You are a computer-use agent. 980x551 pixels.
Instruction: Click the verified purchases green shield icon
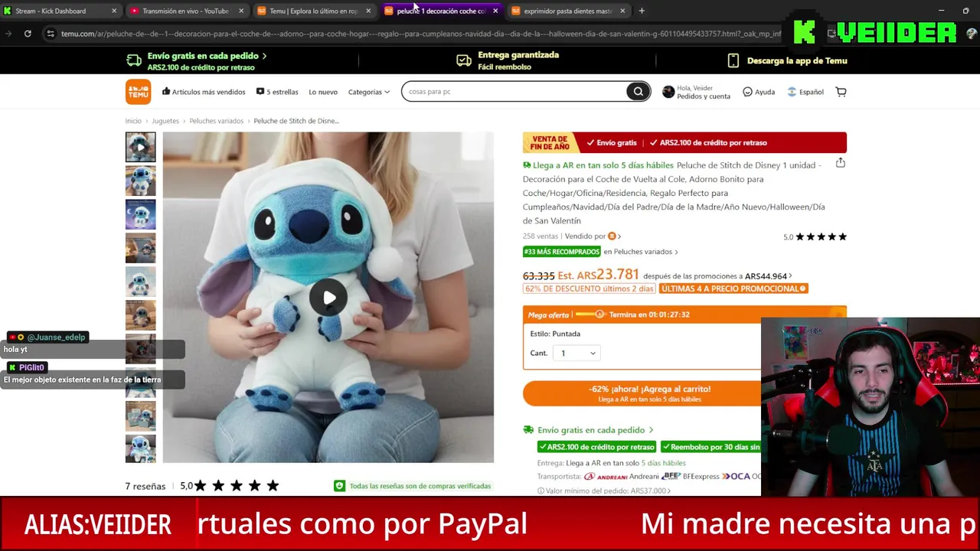[339, 486]
